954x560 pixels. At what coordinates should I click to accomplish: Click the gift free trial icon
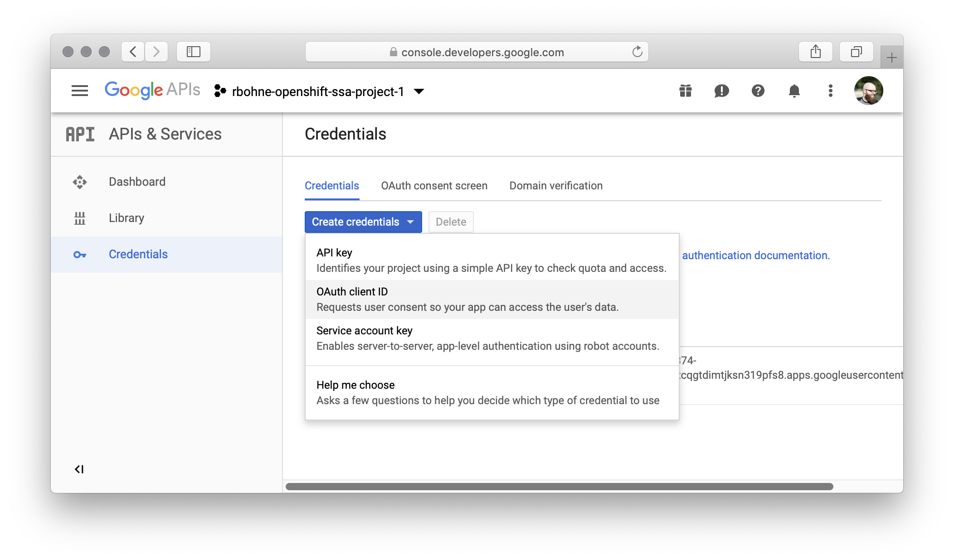686,91
